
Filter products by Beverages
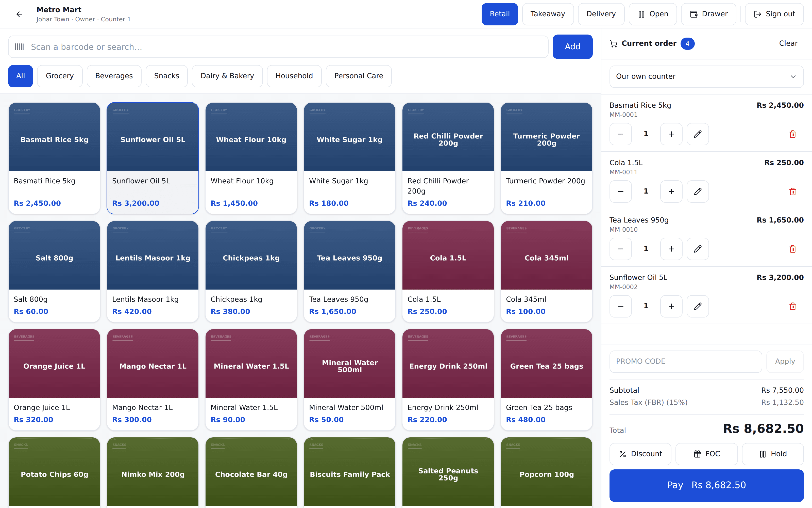[114, 76]
